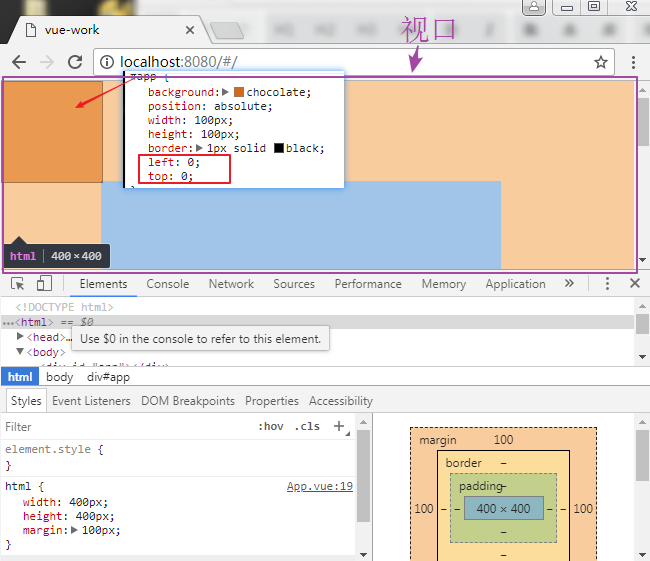The image size is (650, 561).
Task: Show more DevTools tabs with chevron
Action: click(x=569, y=283)
